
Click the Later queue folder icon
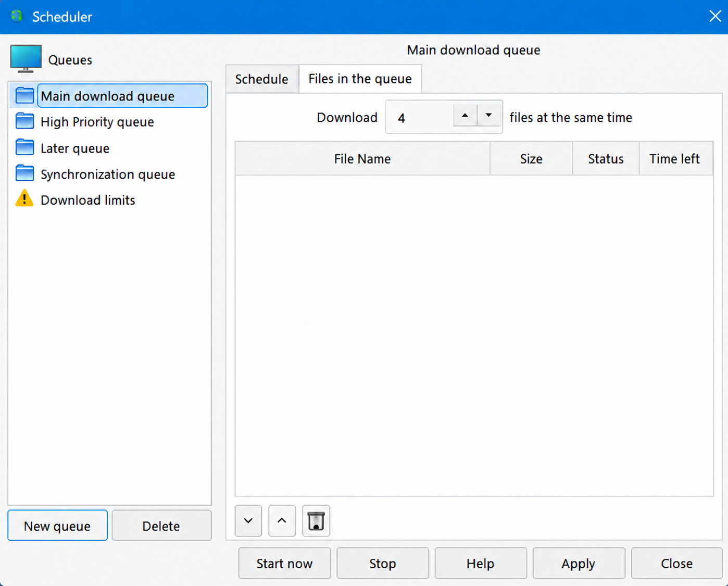click(24, 148)
